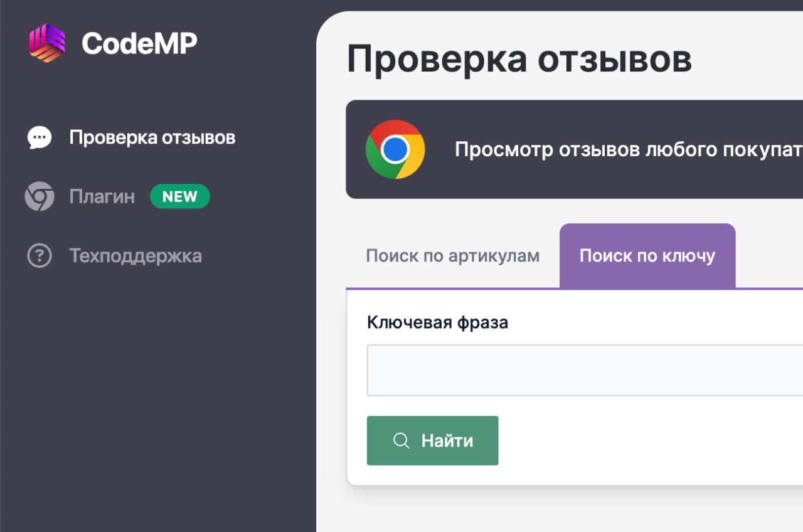Switch to the Поиск по артикулам tab

[x=452, y=256]
